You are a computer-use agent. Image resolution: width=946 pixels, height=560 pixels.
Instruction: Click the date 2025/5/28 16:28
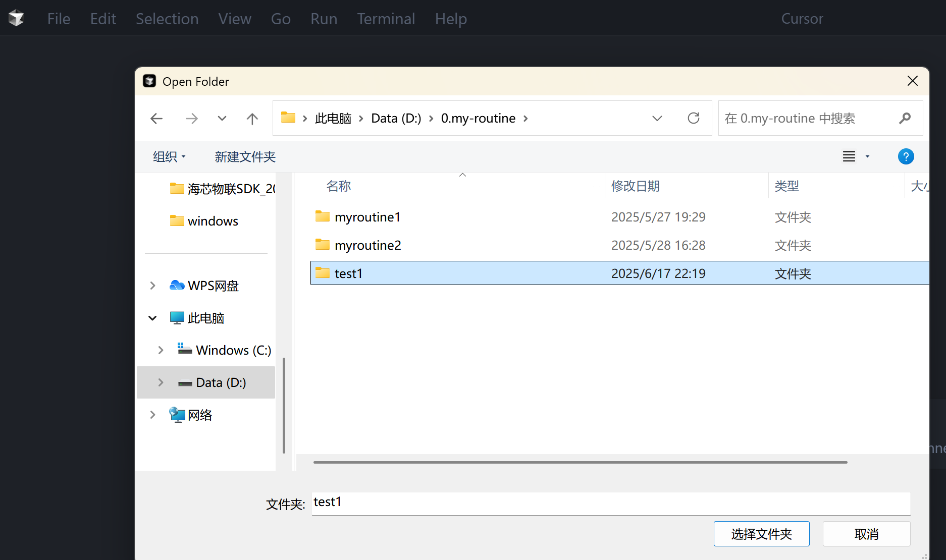(658, 245)
